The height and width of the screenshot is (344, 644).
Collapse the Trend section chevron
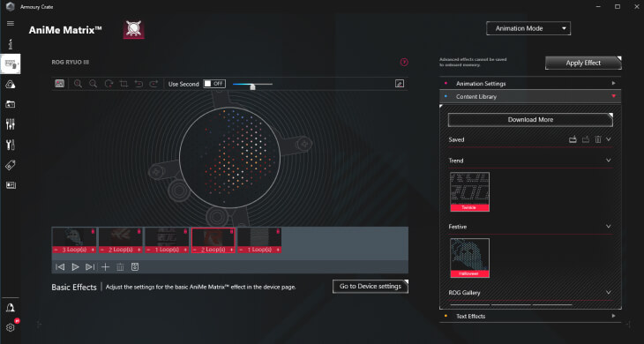pyautogui.click(x=608, y=161)
